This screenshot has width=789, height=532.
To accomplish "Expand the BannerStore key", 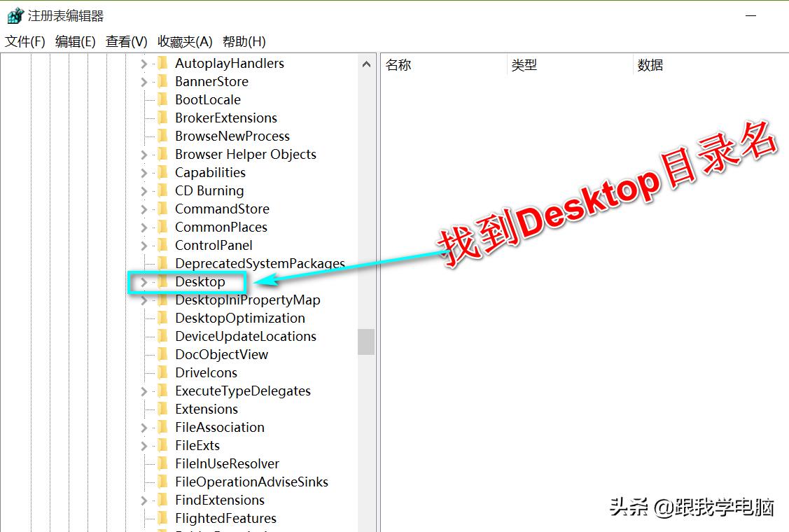I will click(144, 82).
